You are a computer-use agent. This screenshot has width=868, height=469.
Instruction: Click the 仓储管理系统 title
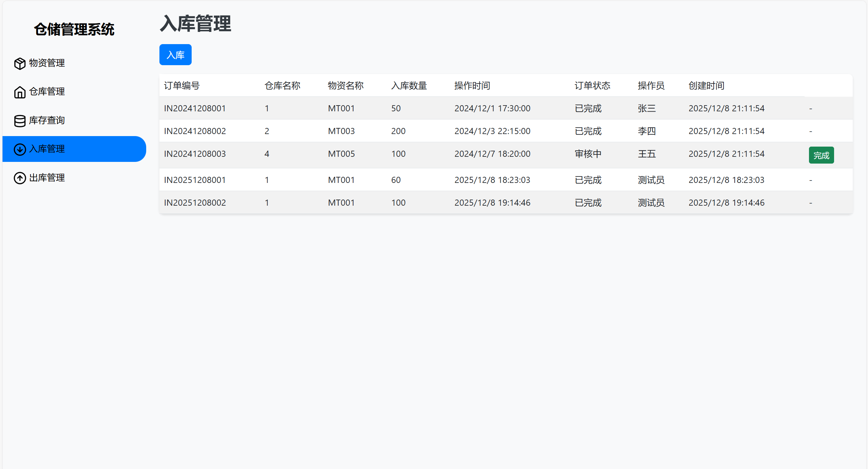pyautogui.click(x=75, y=30)
